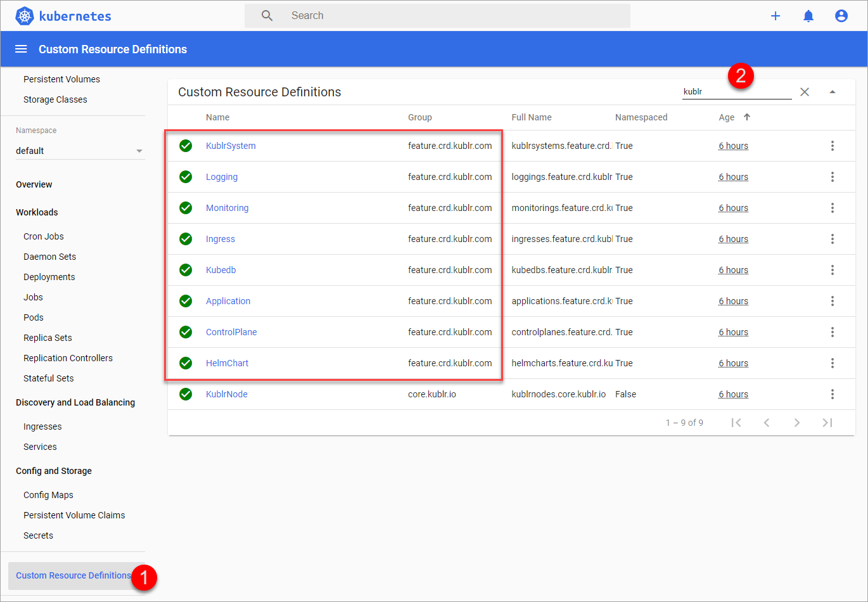Open actions menu for HelmChart row

point(833,363)
